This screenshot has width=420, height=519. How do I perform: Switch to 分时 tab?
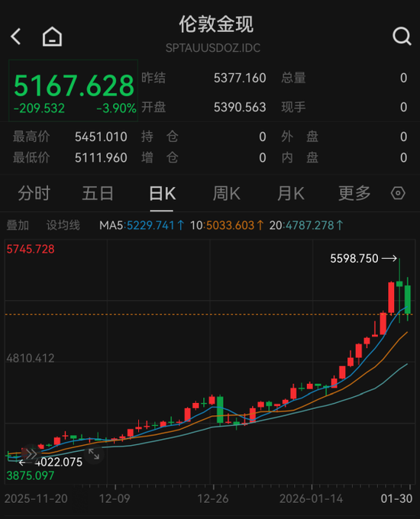point(34,193)
